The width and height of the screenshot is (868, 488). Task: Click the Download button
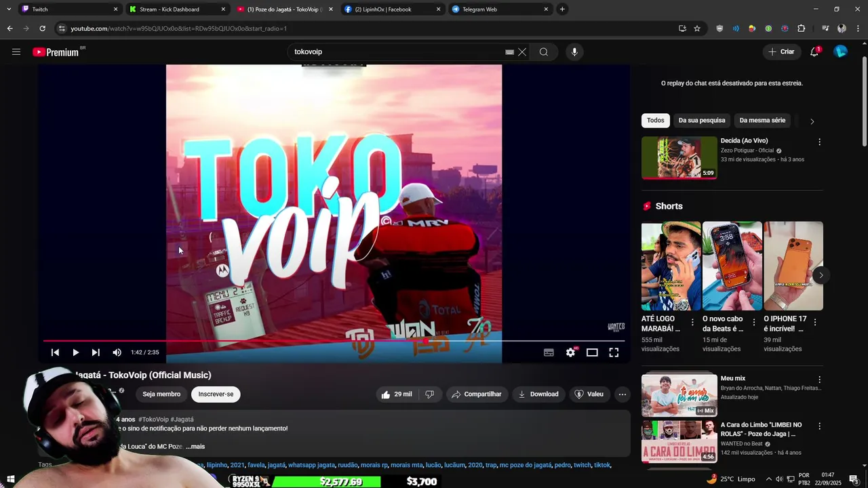(x=538, y=394)
